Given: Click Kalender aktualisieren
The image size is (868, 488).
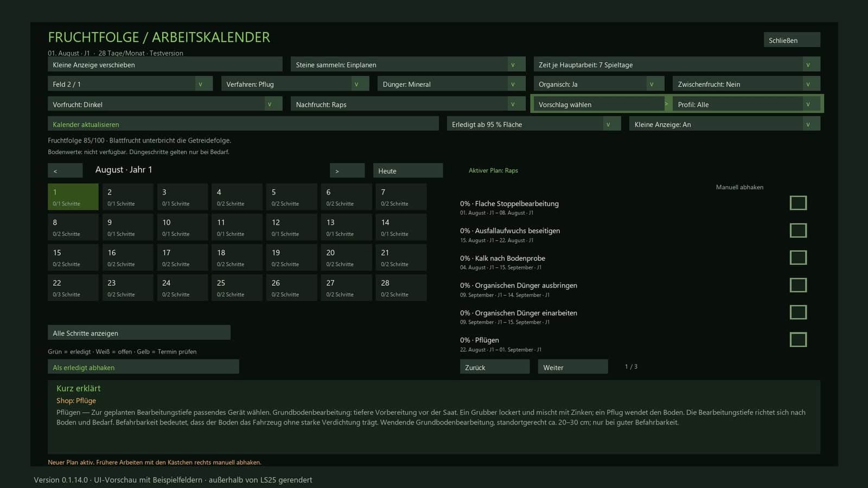Looking at the screenshot, I should point(243,124).
